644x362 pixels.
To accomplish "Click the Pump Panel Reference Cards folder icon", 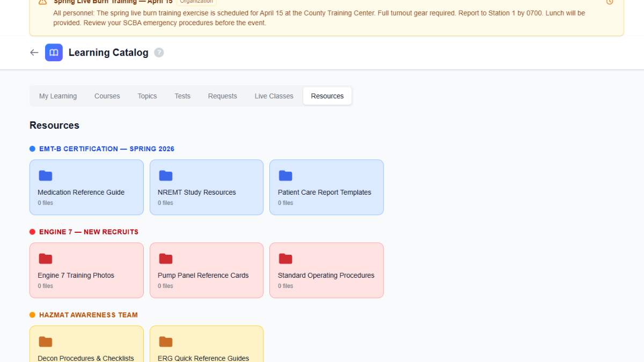I will coord(166,259).
